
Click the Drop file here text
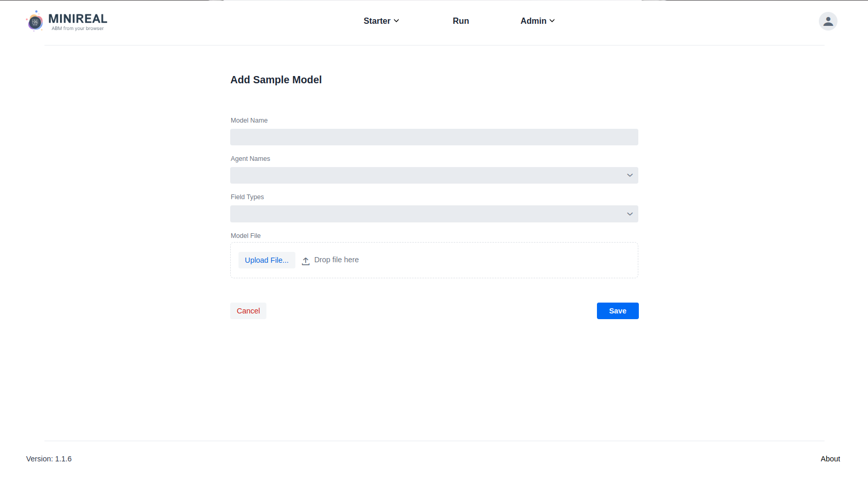point(336,260)
